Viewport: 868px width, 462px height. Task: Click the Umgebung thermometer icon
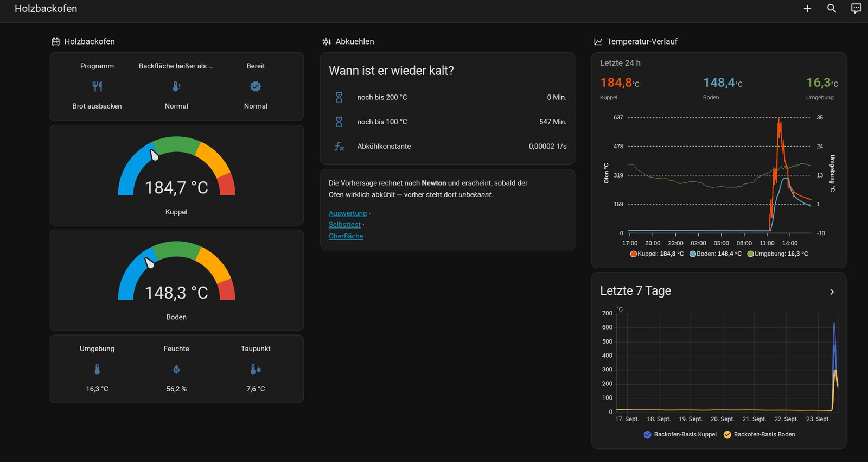coord(97,369)
